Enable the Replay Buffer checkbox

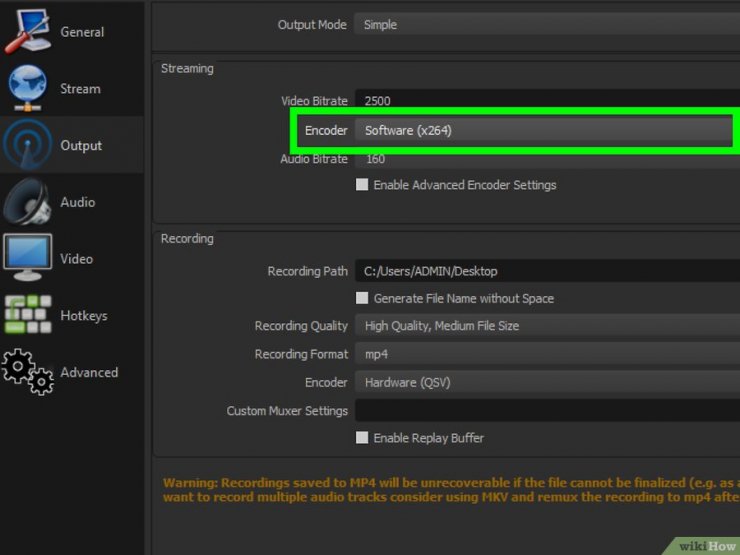(x=362, y=437)
